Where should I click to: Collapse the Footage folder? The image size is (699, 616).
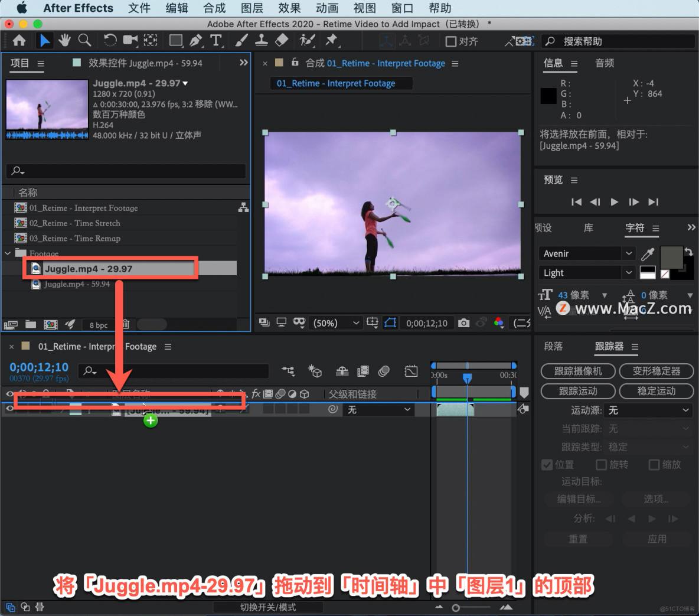click(8, 253)
